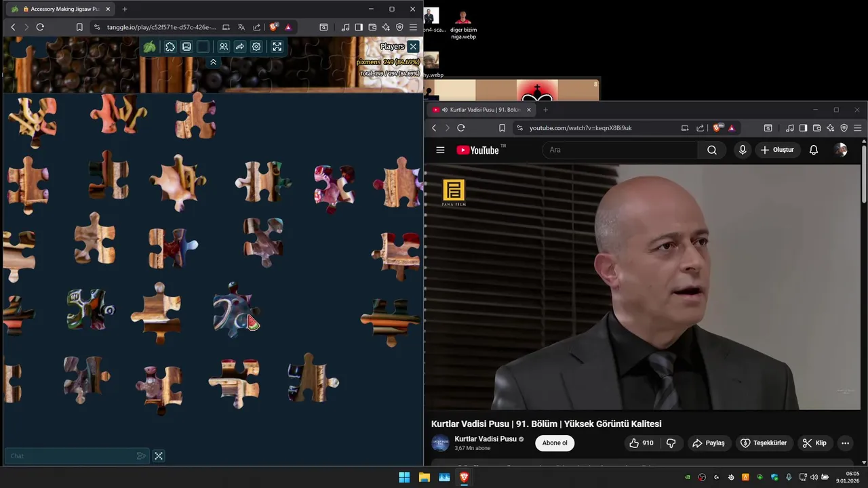Open the diger bizim niga.webp desktop file
Image resolution: width=868 pixels, height=488 pixels.
click(x=464, y=24)
